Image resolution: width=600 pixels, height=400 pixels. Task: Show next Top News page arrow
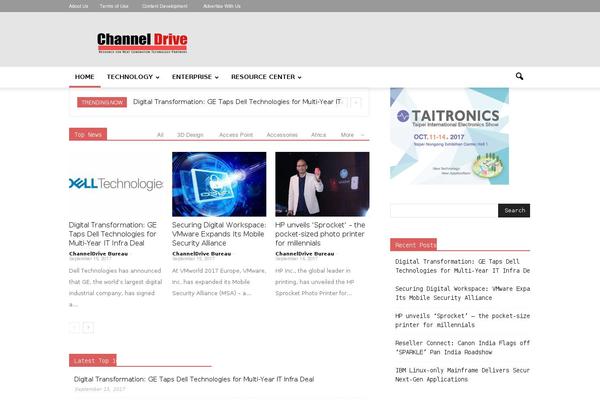point(88,328)
